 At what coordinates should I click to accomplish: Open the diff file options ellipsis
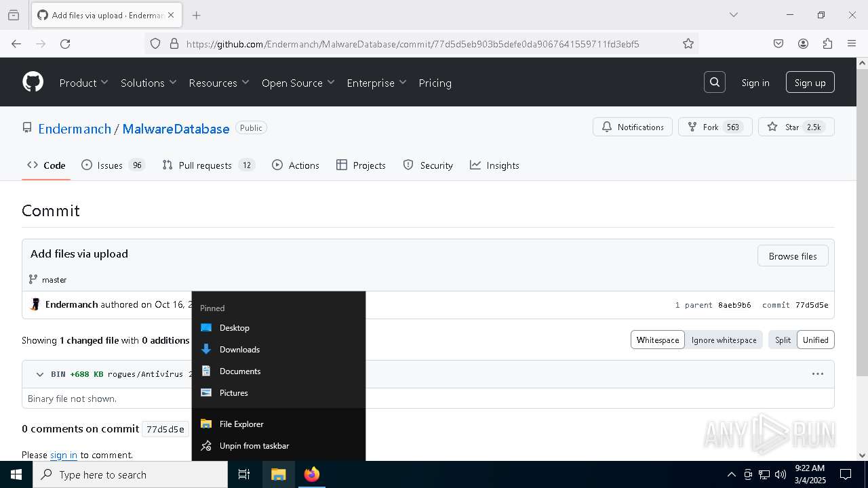(x=818, y=373)
